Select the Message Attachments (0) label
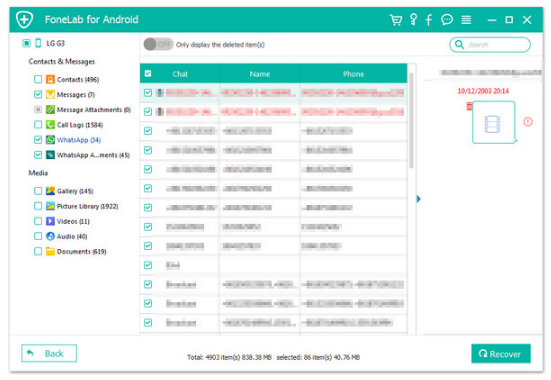 (x=94, y=110)
